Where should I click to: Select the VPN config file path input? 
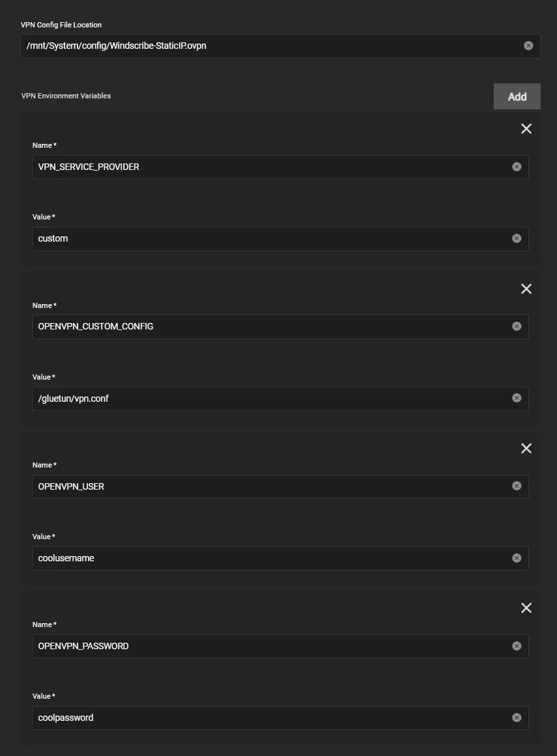[x=261, y=46]
